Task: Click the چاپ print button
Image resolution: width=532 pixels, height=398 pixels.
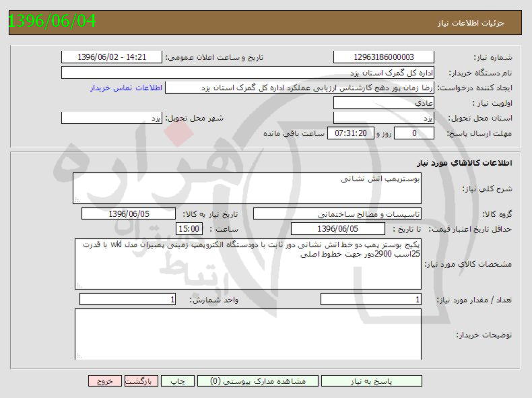Action: 178,380
